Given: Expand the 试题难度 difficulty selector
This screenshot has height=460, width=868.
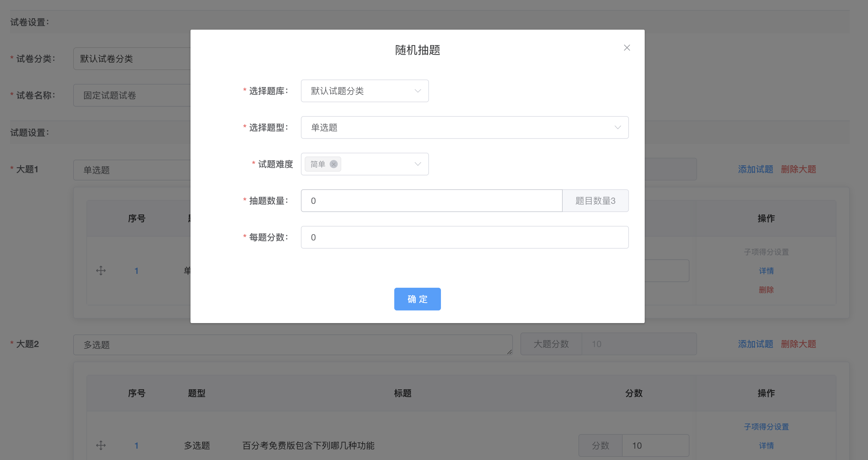Looking at the screenshot, I should pos(378,164).
